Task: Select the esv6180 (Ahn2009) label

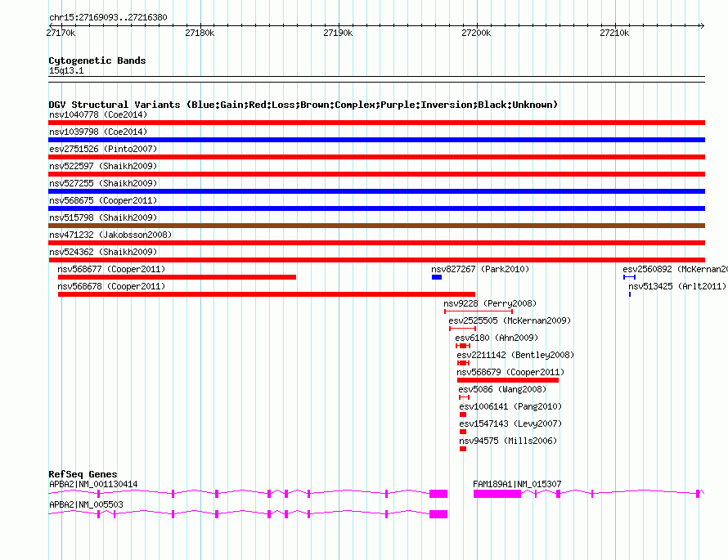Action: pos(497,338)
